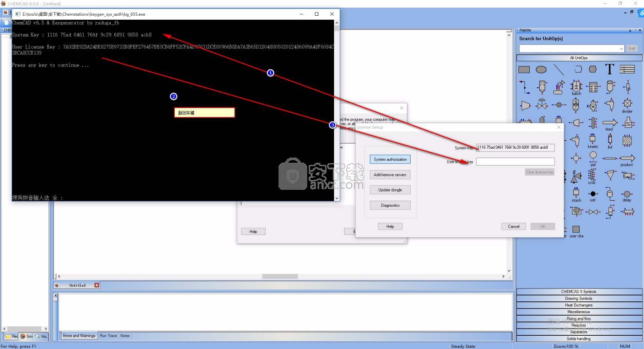644x349 pixels.
Task: Expand Piping and flow palette group
Action: (579, 318)
